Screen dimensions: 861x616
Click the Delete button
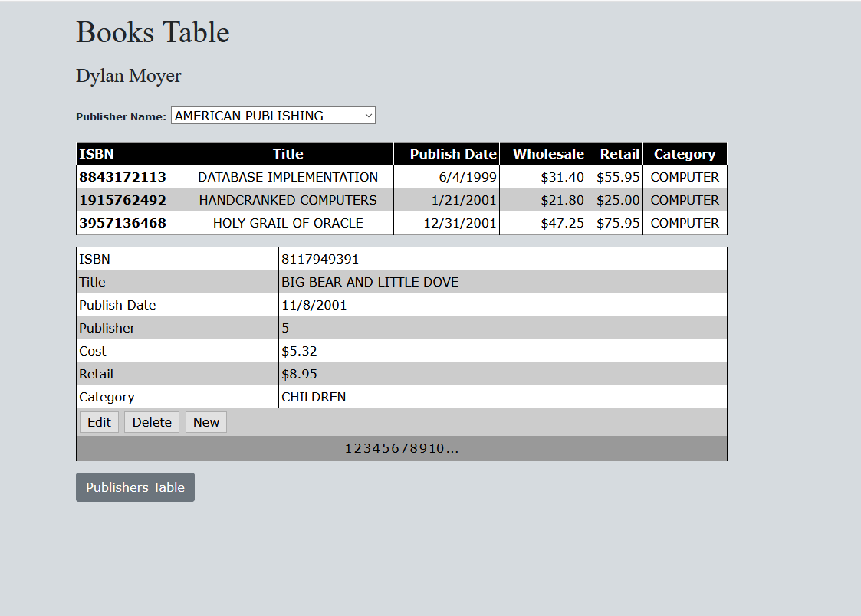152,422
